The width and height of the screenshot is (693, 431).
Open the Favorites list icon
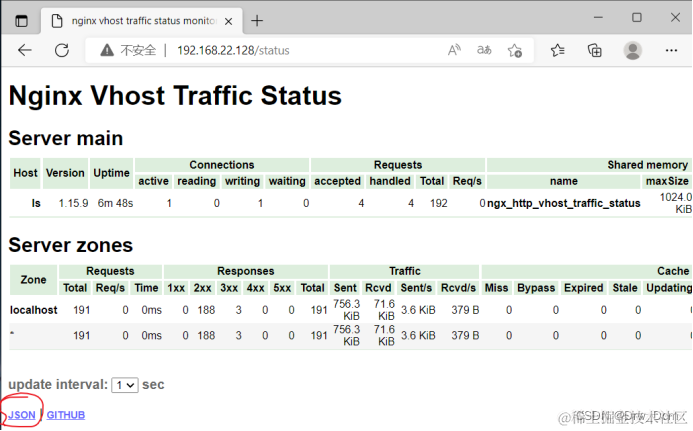coord(558,50)
